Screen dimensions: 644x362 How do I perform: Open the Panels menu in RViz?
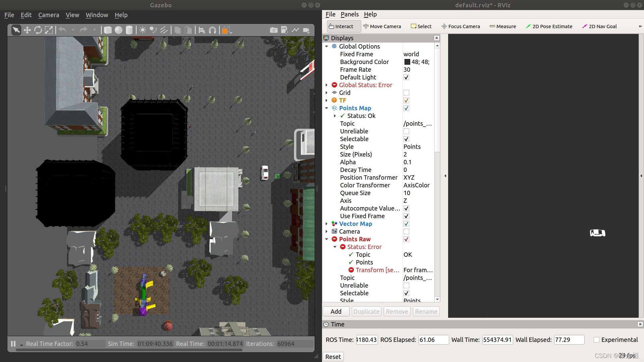(350, 14)
